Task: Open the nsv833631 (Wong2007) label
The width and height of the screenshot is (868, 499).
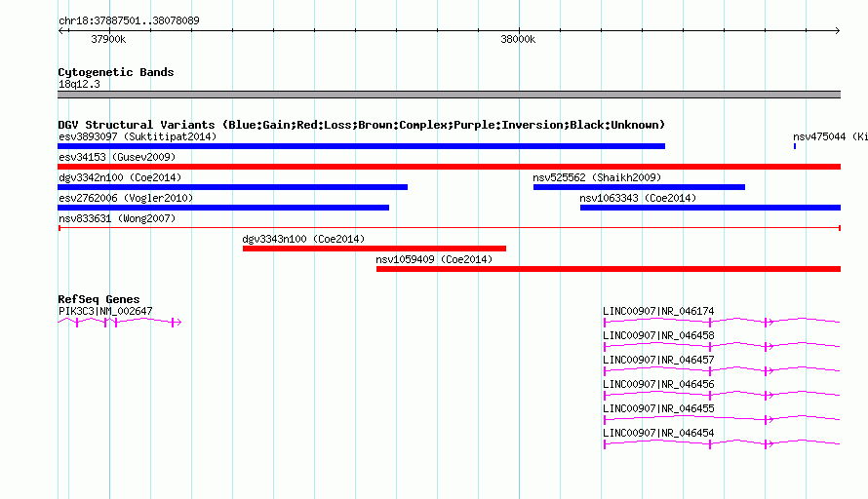Action: 117,218
